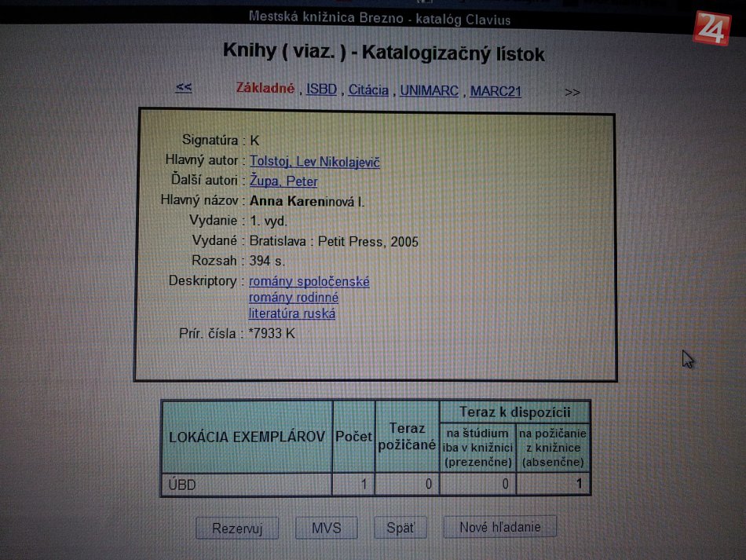Click the red 24 logo icon
Viewport: 746px width, 560px height.
(x=711, y=28)
